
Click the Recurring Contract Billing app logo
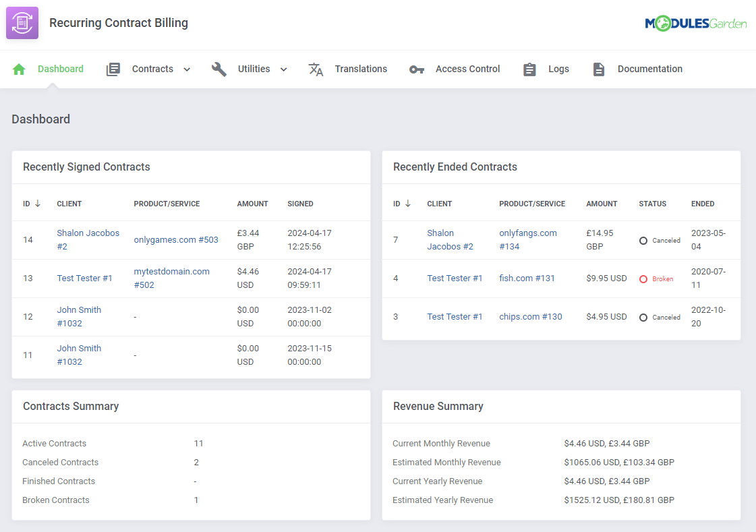coord(22,23)
